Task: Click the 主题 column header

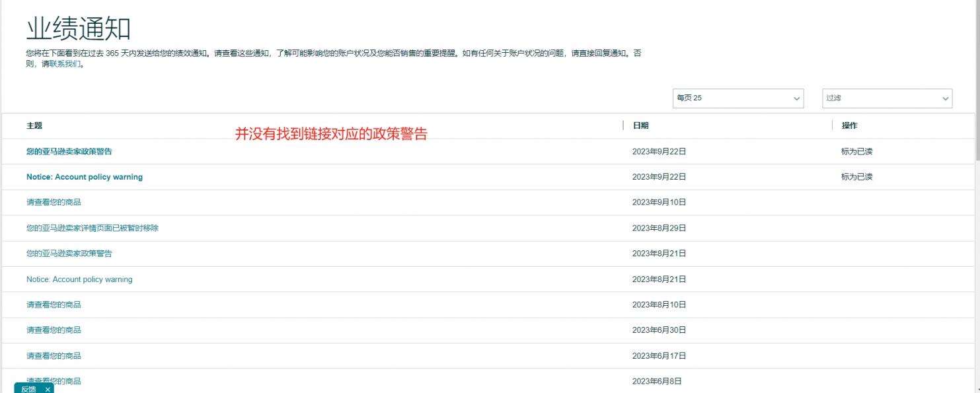Action: tap(34, 125)
